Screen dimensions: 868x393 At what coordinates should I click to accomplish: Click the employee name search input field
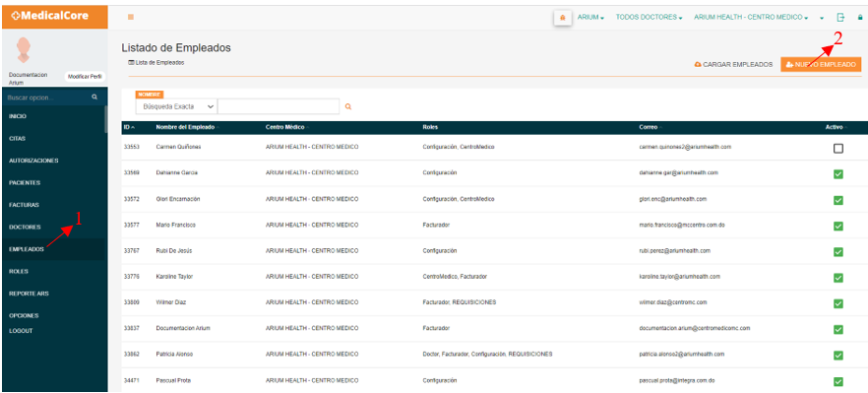[279, 106]
